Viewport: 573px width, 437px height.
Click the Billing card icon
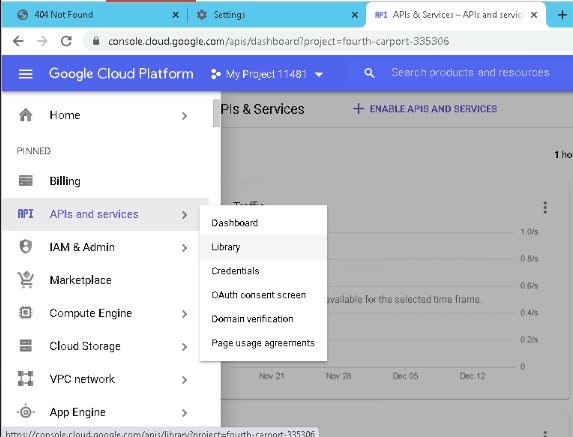coord(26,180)
